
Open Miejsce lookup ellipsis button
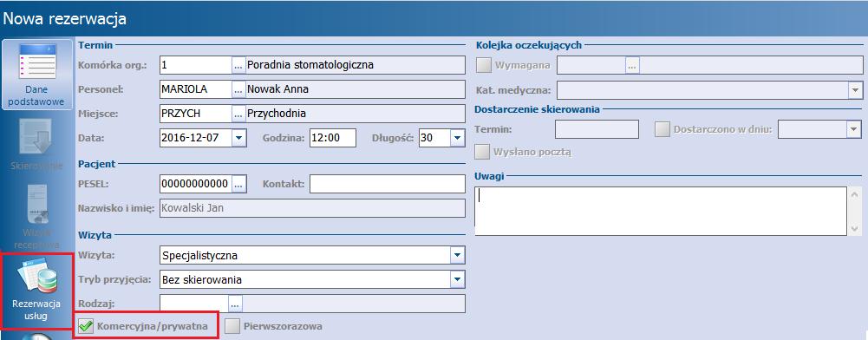click(238, 114)
